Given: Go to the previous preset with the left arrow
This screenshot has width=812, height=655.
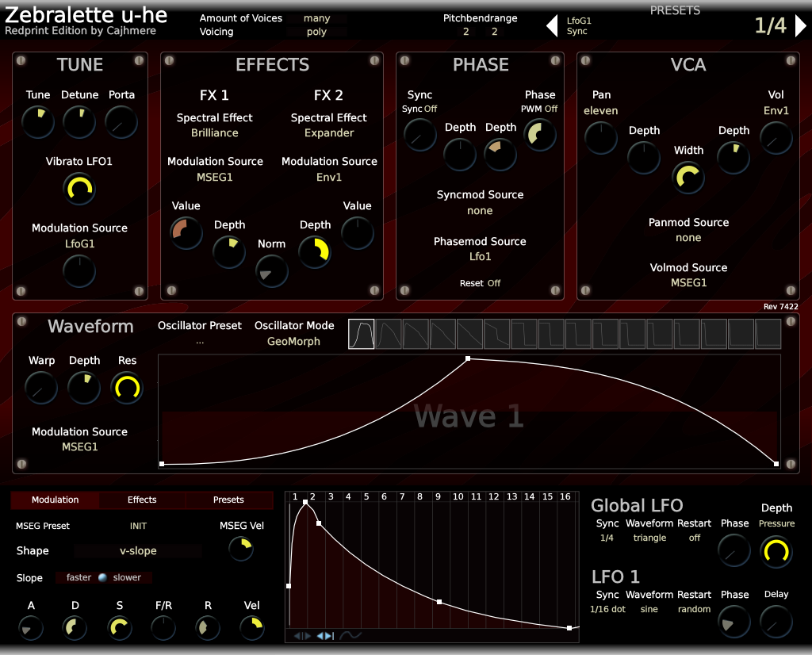Looking at the screenshot, I should tap(552, 25).
